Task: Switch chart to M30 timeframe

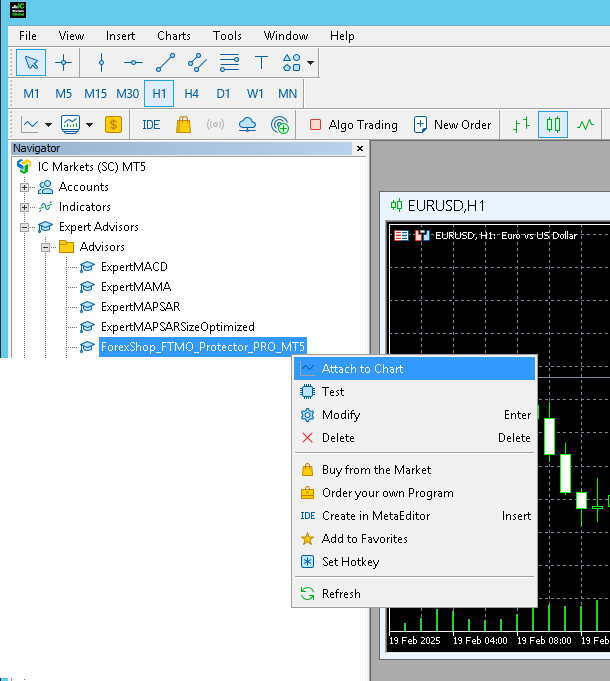Action: tap(128, 93)
